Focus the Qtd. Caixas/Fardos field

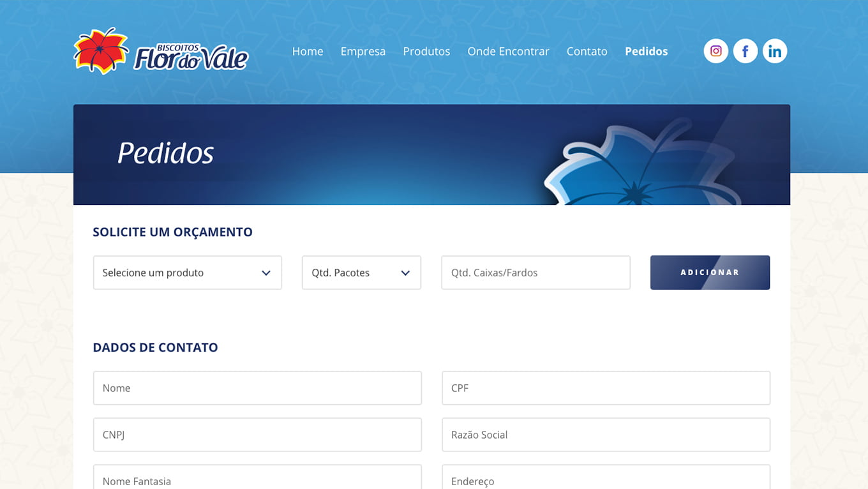(x=535, y=273)
